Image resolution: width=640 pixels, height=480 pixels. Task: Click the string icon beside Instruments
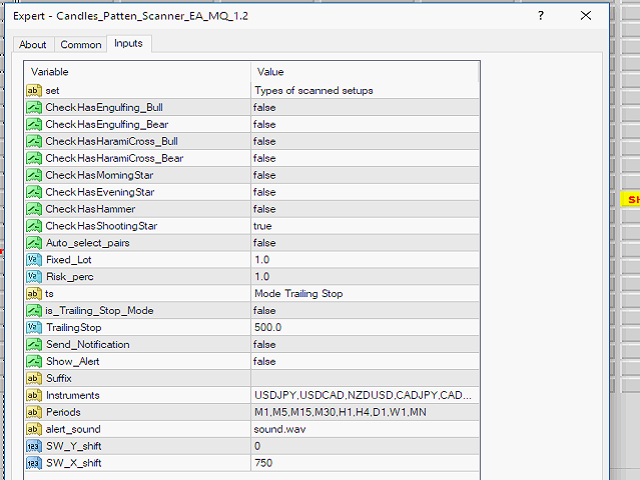34,395
